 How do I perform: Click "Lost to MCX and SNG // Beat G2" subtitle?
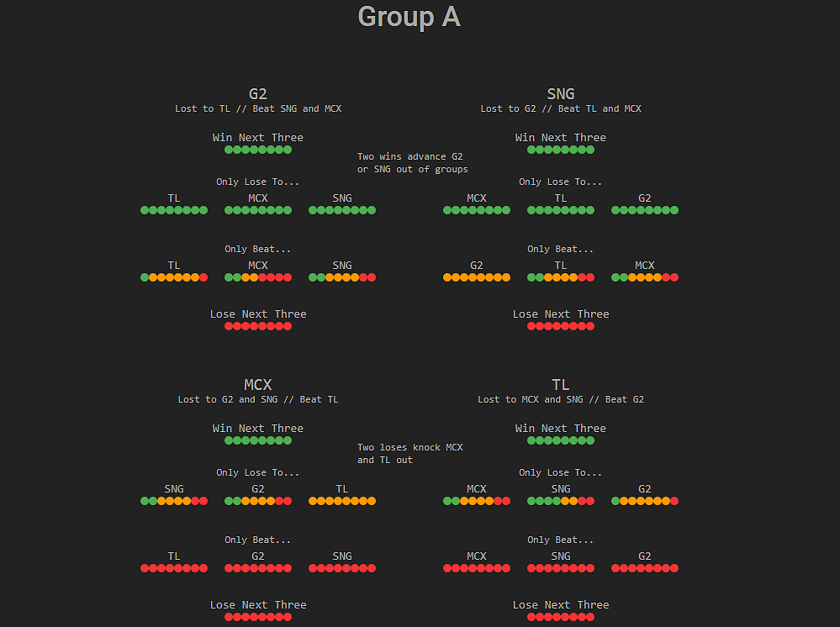tap(561, 399)
